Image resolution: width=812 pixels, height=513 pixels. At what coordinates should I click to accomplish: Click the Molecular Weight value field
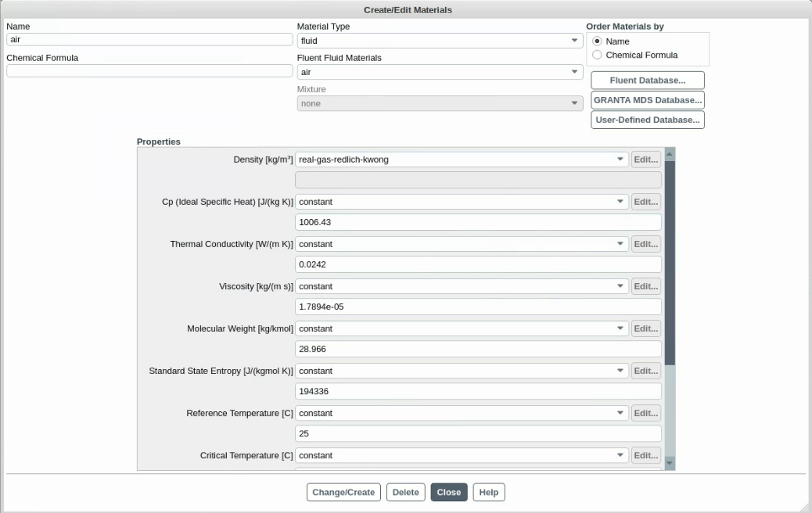click(478, 350)
